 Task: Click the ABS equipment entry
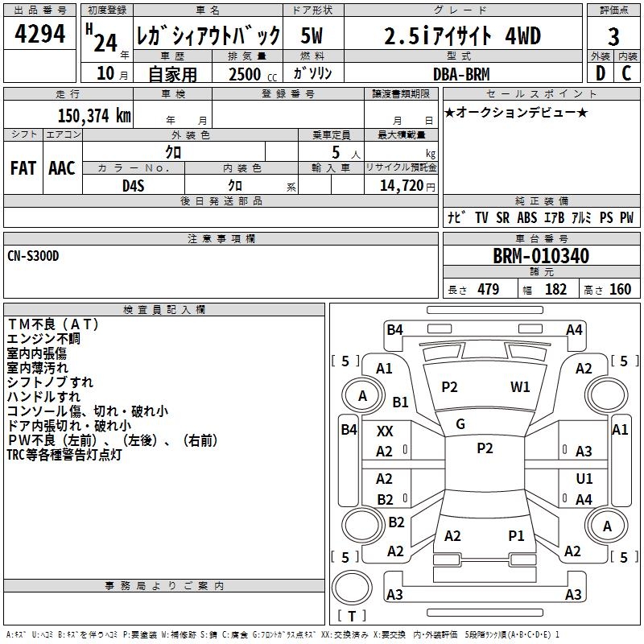click(527, 217)
